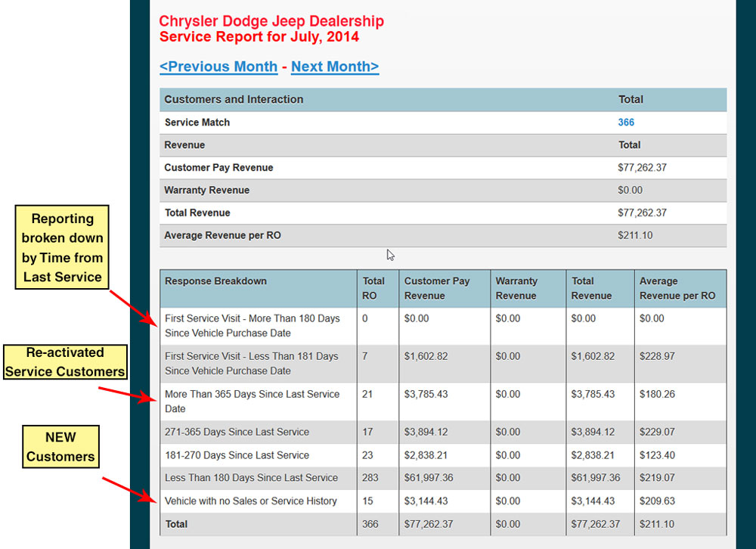Screen dimensions: 756x549
Task: Click the Total RO value 23
Action: point(368,455)
